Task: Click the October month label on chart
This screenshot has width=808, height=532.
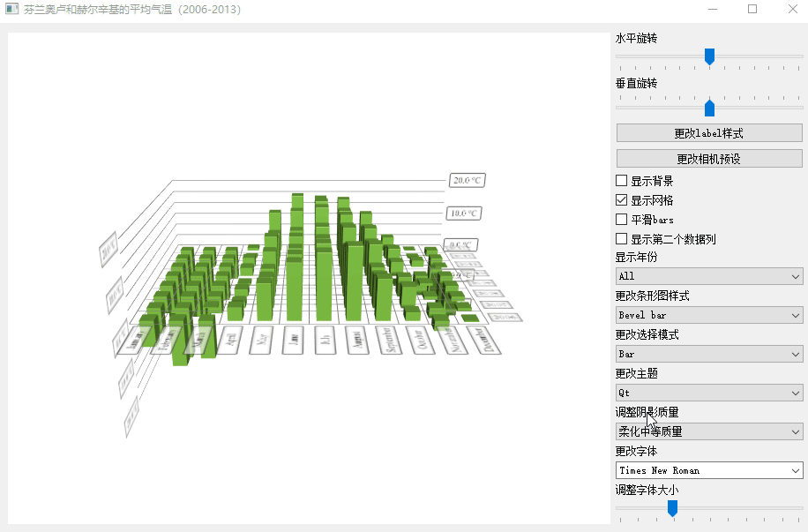Action: pos(422,340)
